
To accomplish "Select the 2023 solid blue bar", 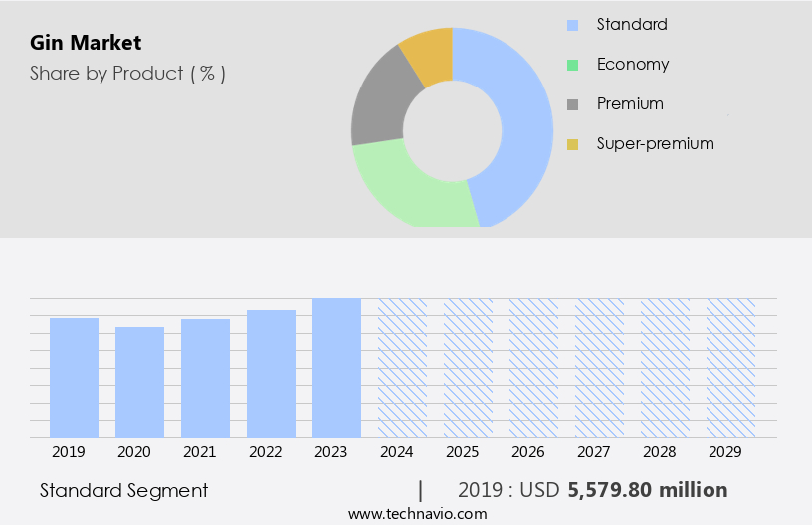I will 336,368.
